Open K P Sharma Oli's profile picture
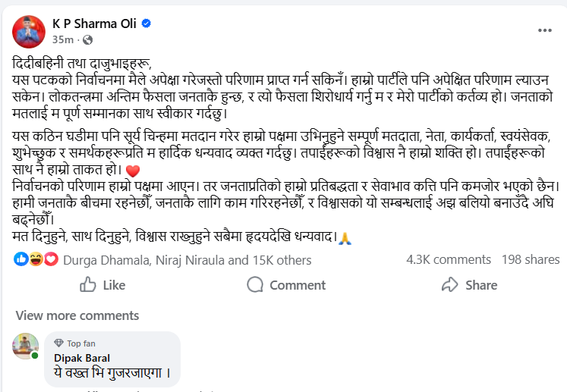This screenshot has width=567, height=392. (29, 30)
